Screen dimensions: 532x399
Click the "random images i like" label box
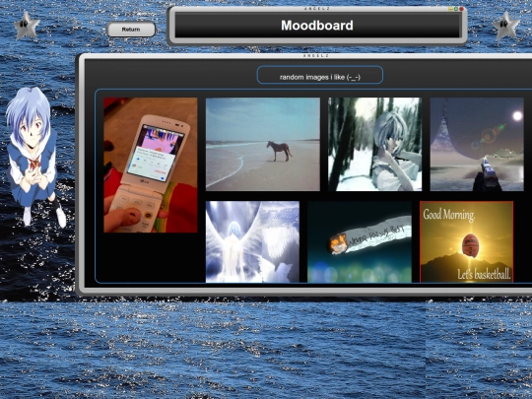(320, 75)
